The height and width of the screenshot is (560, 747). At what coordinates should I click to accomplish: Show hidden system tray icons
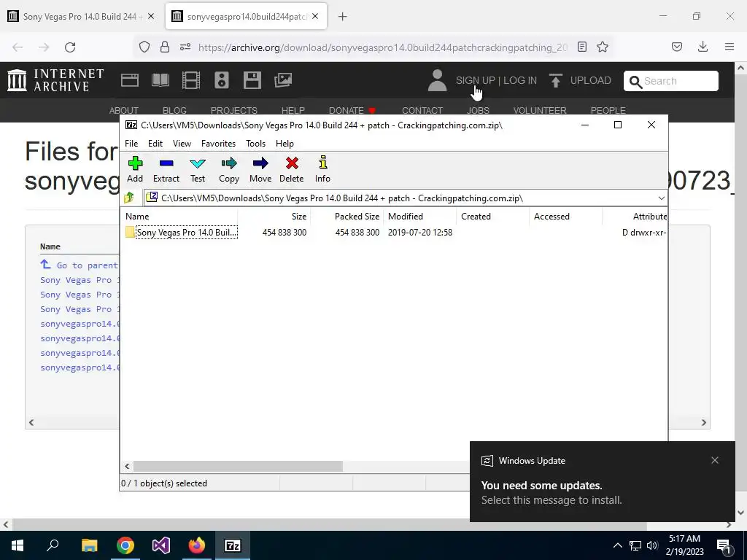tap(617, 545)
